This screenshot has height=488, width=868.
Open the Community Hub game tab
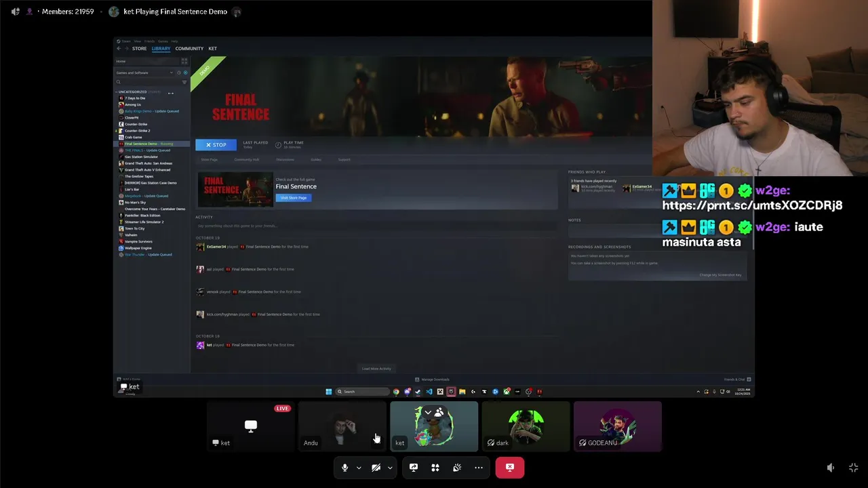click(x=247, y=159)
